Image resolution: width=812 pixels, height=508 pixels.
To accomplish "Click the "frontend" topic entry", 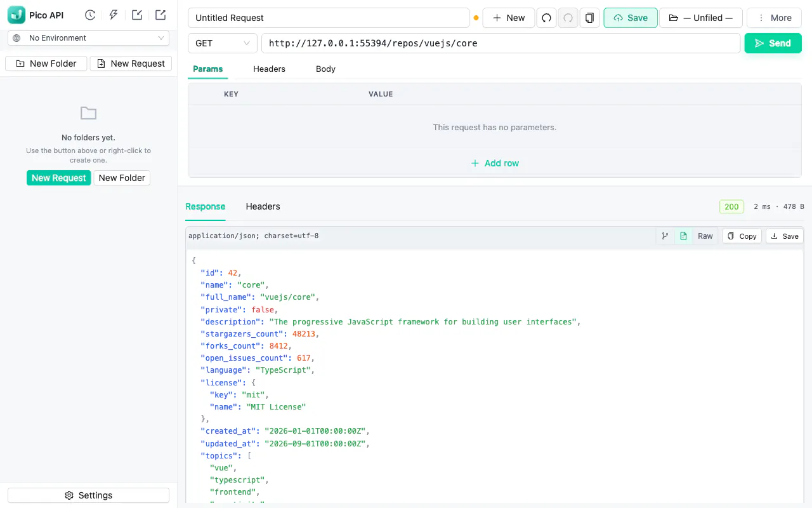I will point(235,492).
